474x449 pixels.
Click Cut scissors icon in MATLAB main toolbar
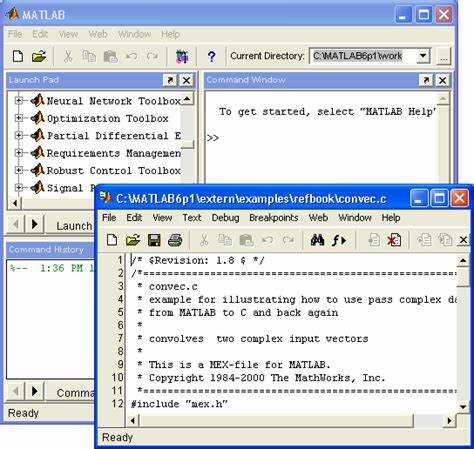(x=68, y=56)
